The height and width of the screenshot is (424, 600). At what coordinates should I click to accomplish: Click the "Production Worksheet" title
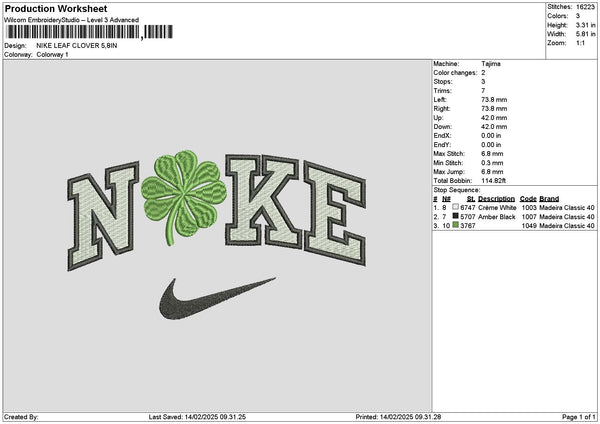(56, 8)
